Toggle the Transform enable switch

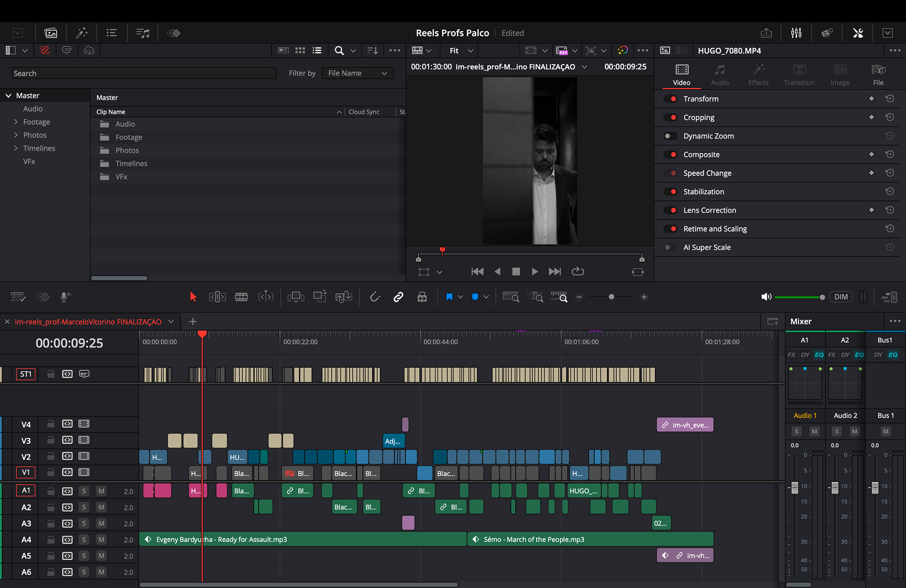(x=671, y=99)
